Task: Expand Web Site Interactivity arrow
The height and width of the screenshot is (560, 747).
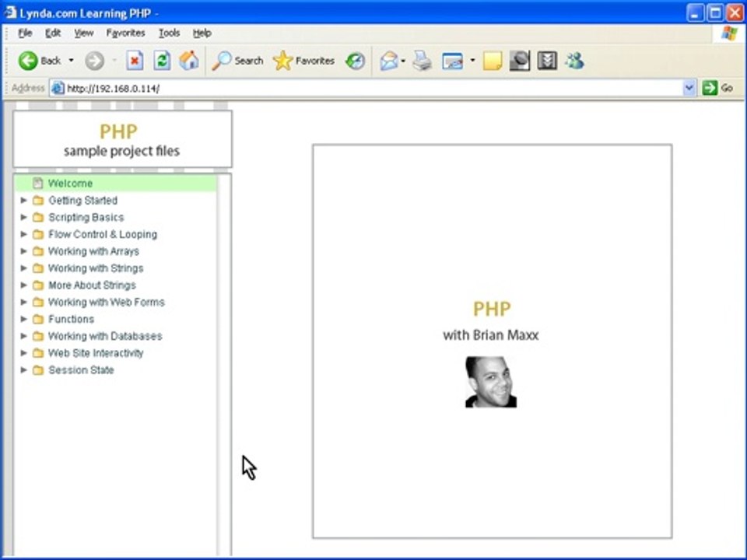Action: 23,353
